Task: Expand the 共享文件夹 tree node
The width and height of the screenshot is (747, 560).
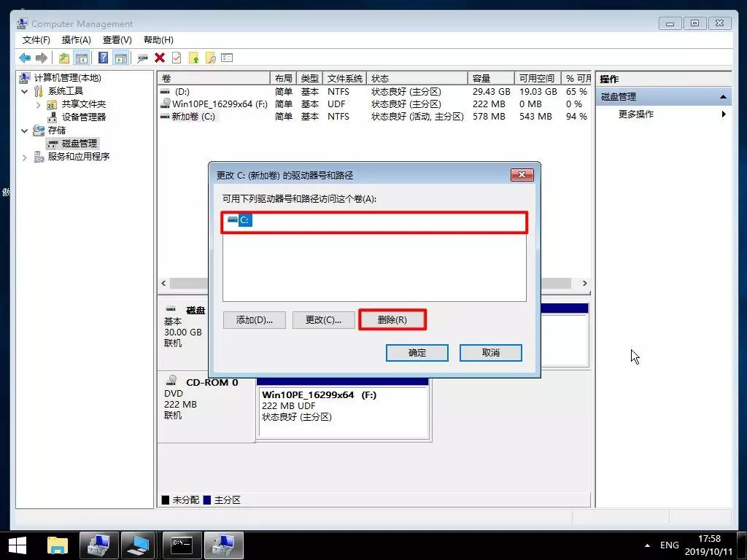Action: coord(38,104)
